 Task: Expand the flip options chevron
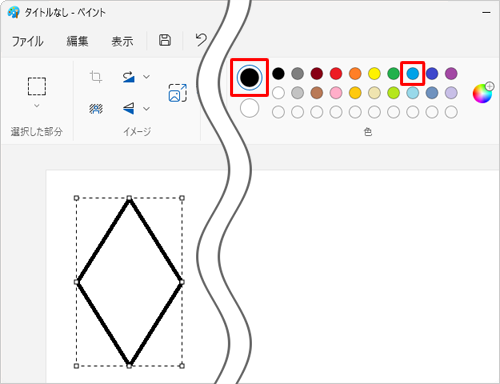pos(146,108)
